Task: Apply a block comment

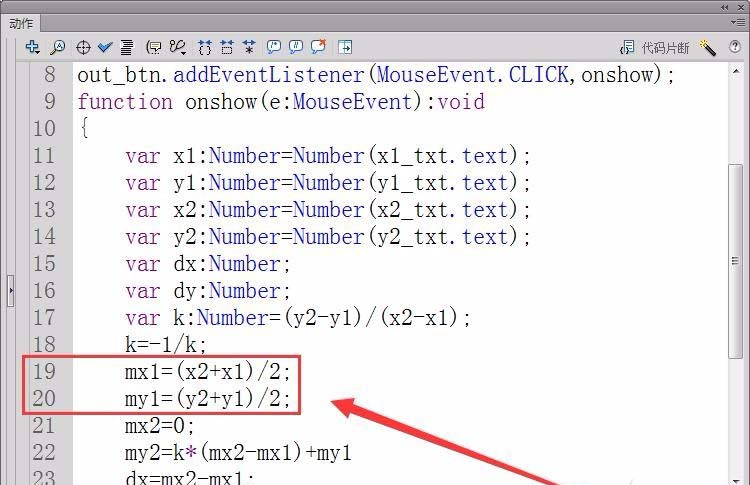Action: [274, 47]
